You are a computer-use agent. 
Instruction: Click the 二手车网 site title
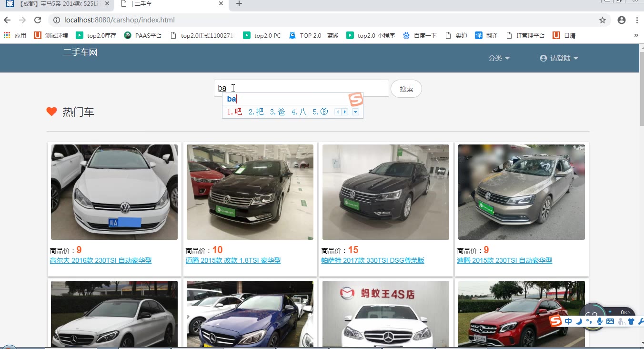[x=80, y=52]
